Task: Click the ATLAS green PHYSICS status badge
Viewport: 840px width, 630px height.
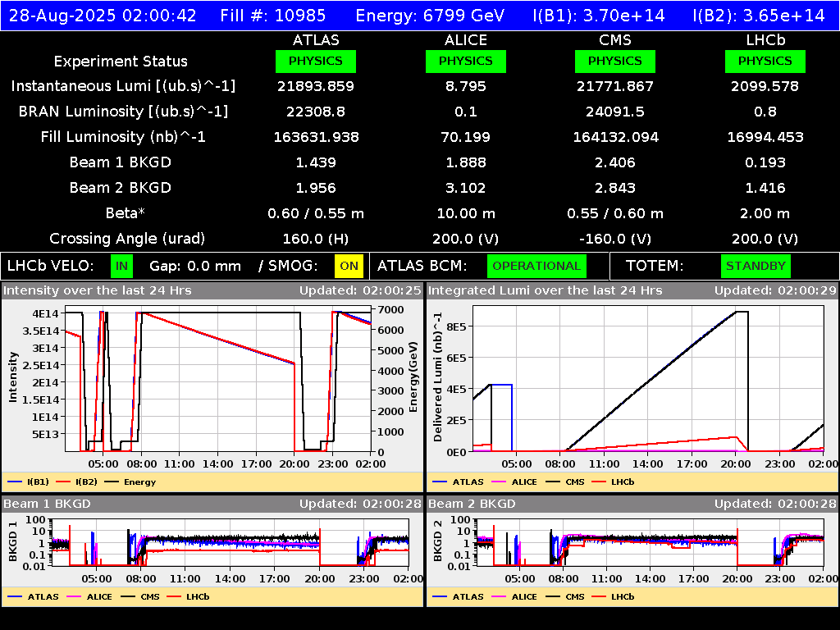Action: pyautogui.click(x=316, y=61)
